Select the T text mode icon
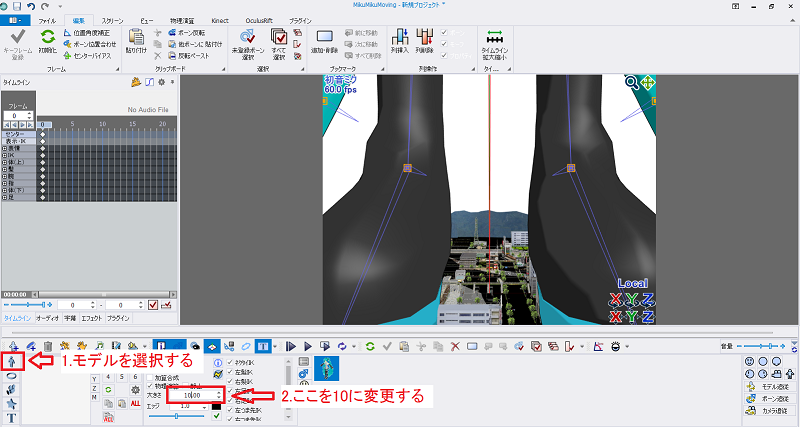Image resolution: width=800 pixels, height=427 pixels. pyautogui.click(x=11, y=418)
